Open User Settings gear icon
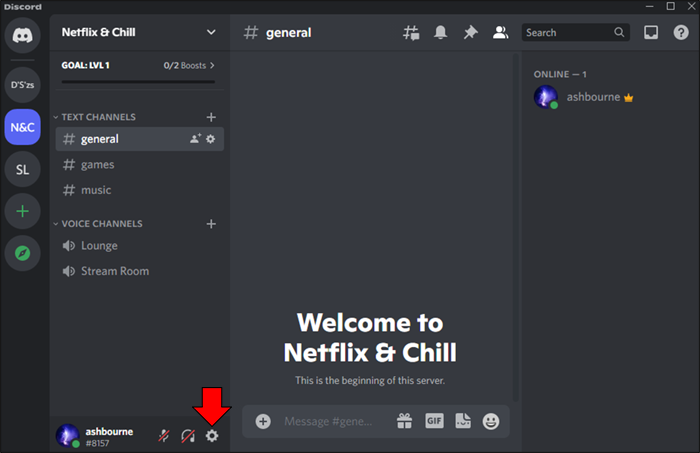Viewport: 700px width, 453px height. click(212, 436)
